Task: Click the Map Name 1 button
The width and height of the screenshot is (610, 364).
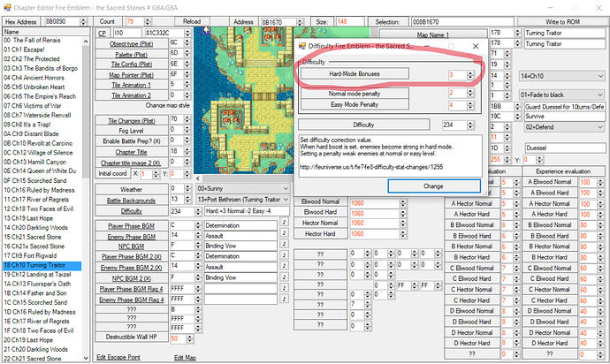Action: (433, 34)
